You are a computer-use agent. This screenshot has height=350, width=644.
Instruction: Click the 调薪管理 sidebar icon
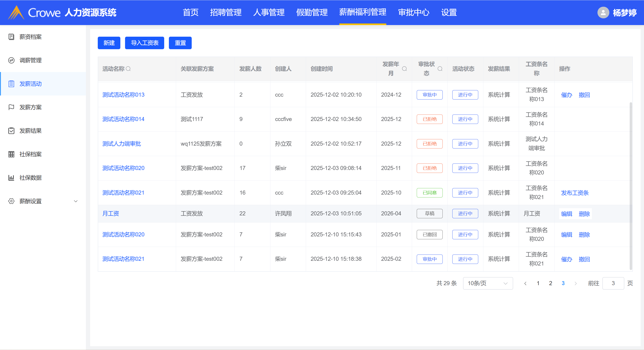[11, 60]
